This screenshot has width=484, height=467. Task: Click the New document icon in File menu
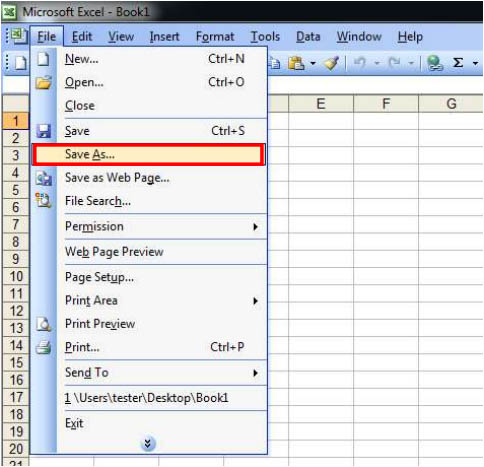pyautogui.click(x=43, y=59)
